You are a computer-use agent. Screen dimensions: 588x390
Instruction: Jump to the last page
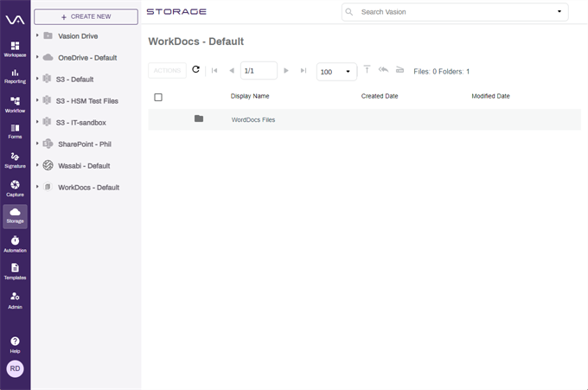pyautogui.click(x=304, y=71)
